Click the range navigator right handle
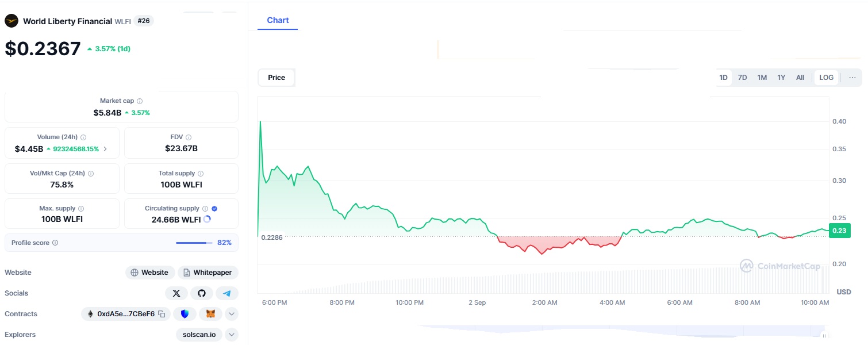The height and width of the screenshot is (345, 868). pyautogui.click(x=824, y=335)
